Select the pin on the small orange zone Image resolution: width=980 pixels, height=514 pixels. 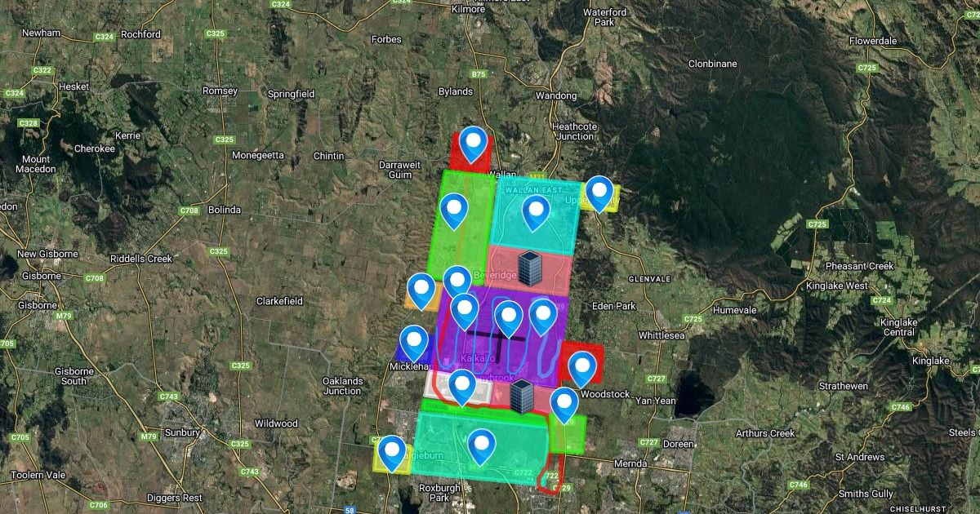pyautogui.click(x=421, y=290)
